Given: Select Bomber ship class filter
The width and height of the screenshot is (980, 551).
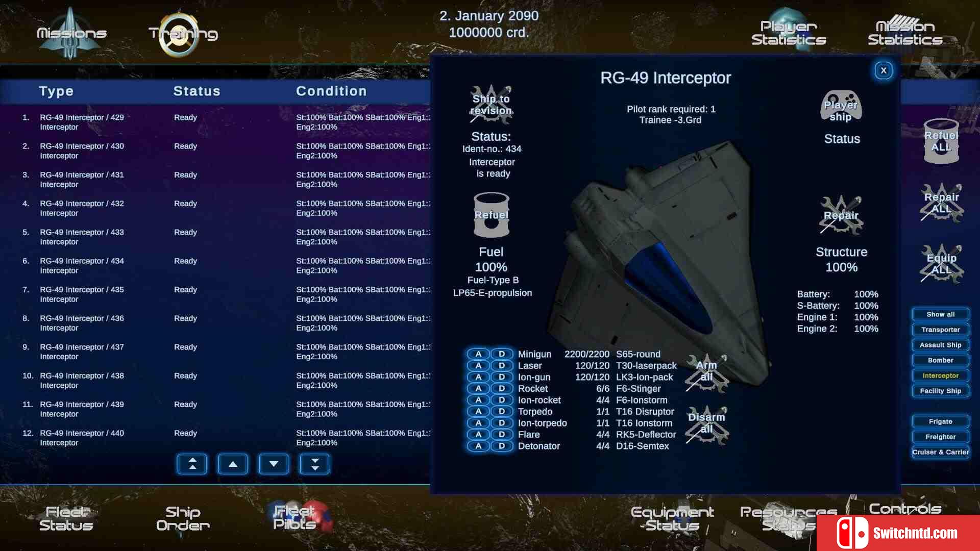Looking at the screenshot, I should pyautogui.click(x=940, y=360).
